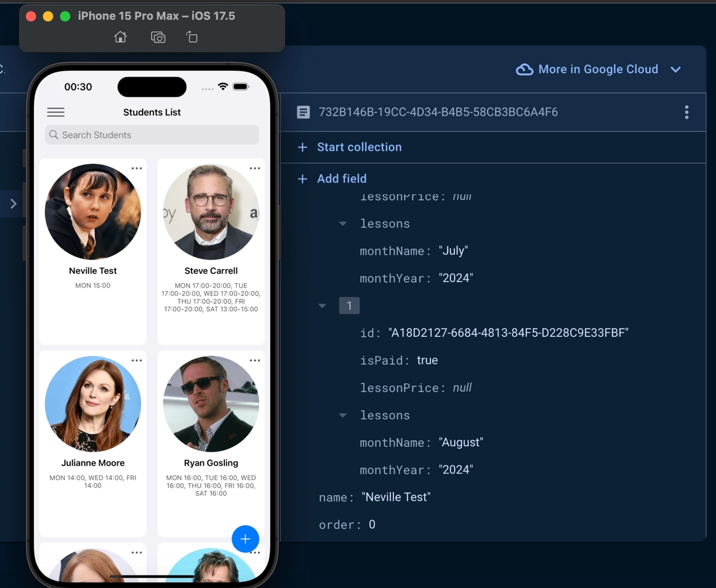
Task: Collapse the July lessons field
Action: pyautogui.click(x=342, y=224)
